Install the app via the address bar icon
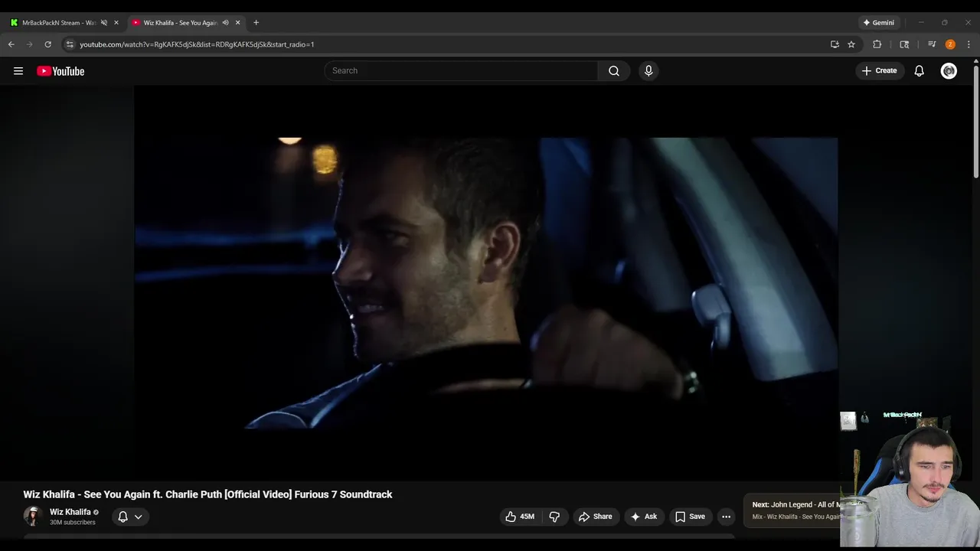 pos(835,44)
